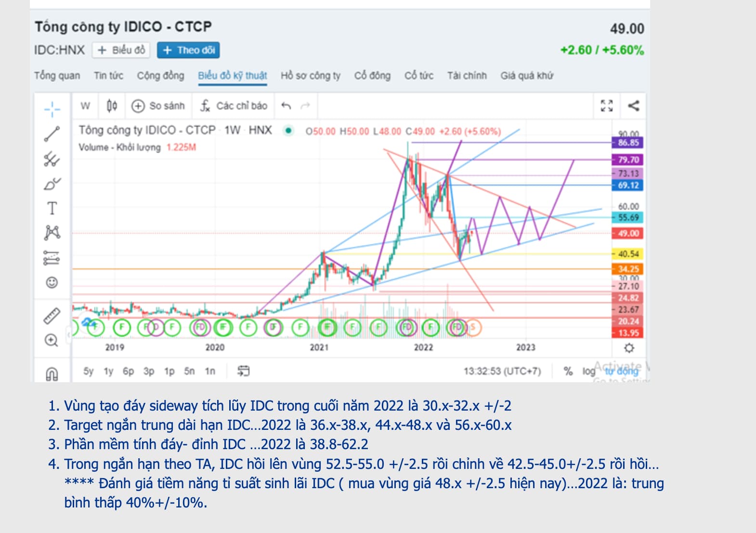Share the chart snapshot
Image resolution: width=756 pixels, height=533 pixels.
634,106
